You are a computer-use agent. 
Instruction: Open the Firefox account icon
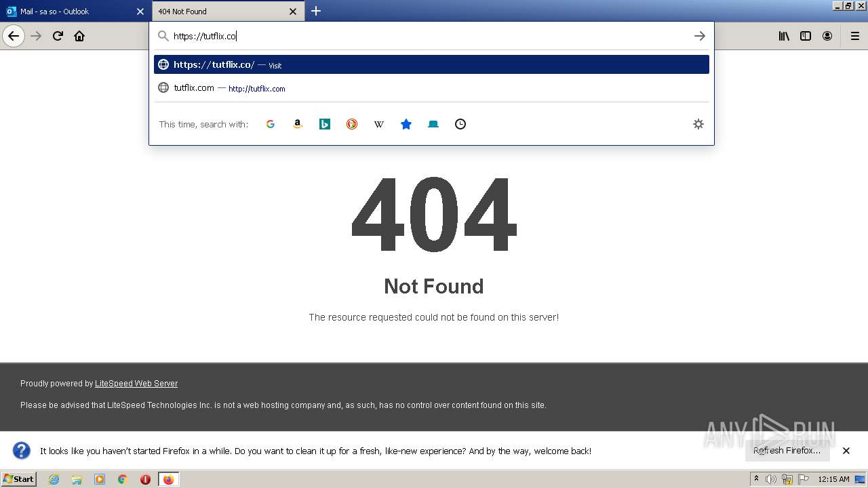(x=827, y=36)
